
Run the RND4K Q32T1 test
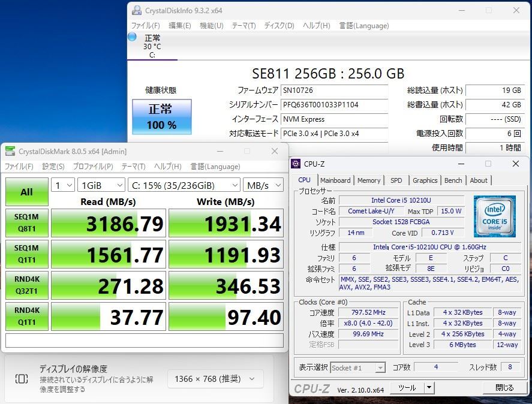point(27,285)
